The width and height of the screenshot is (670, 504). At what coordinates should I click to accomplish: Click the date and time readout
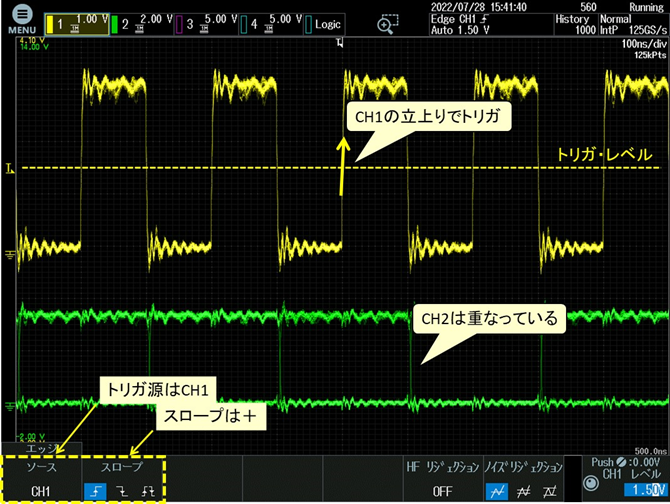tap(479, 7)
